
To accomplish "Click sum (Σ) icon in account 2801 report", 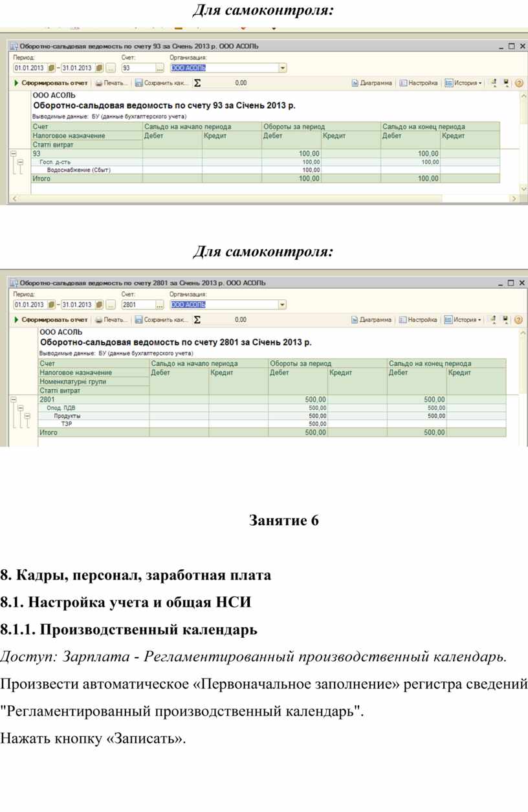I will click(x=197, y=320).
